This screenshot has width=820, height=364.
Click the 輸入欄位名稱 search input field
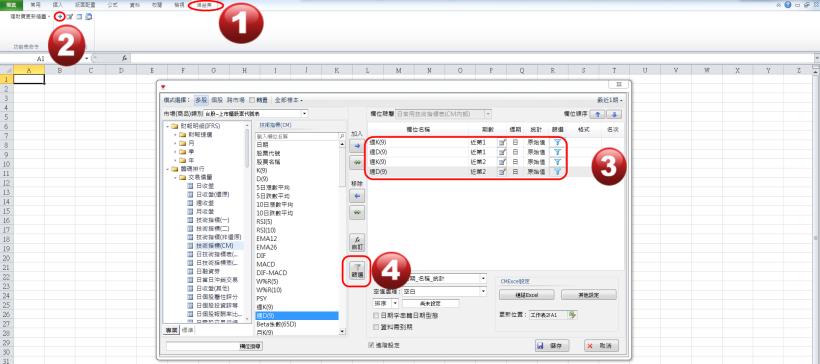click(296, 136)
